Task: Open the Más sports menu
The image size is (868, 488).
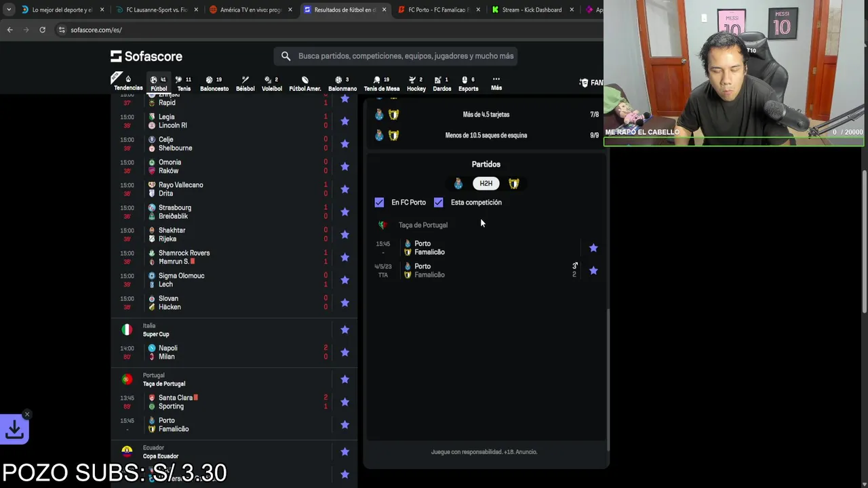Action: (496, 83)
